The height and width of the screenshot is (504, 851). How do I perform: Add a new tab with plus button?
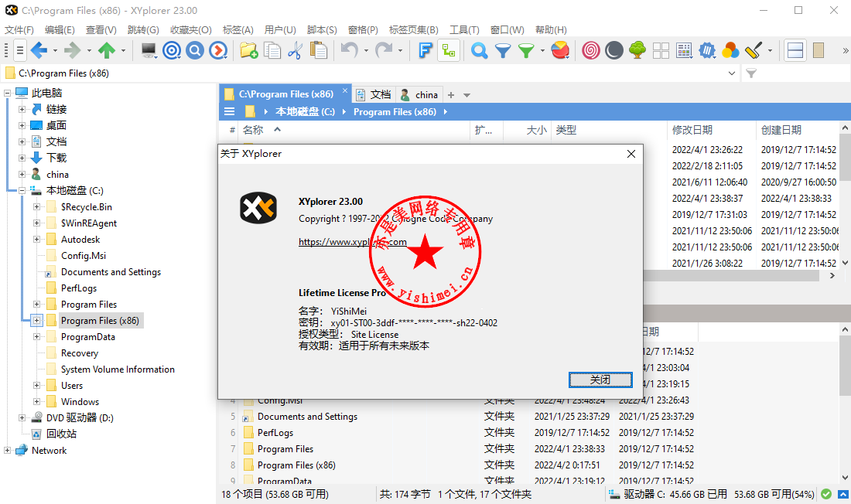tap(451, 95)
